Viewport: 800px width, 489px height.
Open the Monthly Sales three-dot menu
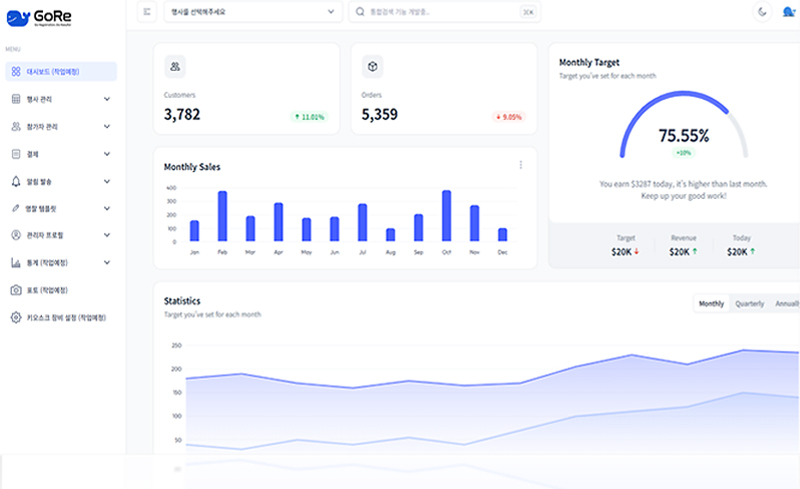(520, 165)
